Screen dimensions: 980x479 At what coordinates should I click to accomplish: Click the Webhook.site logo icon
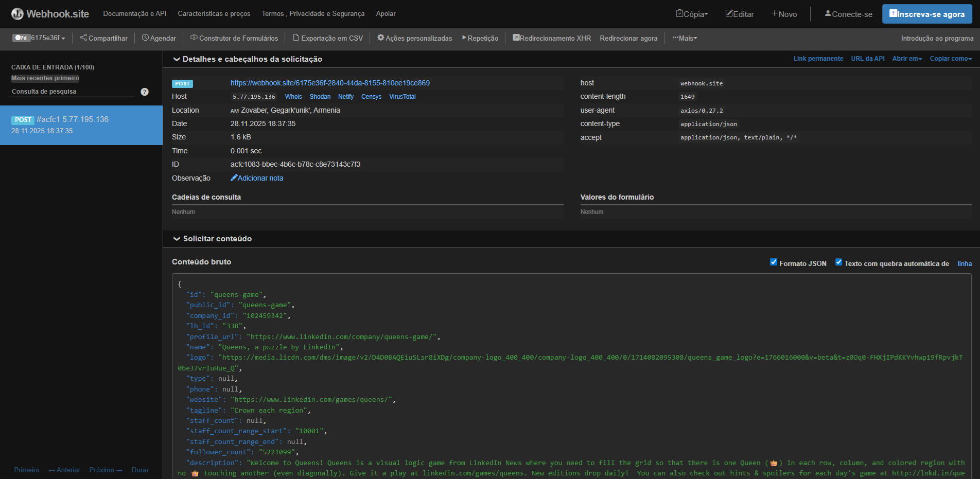[x=17, y=14]
